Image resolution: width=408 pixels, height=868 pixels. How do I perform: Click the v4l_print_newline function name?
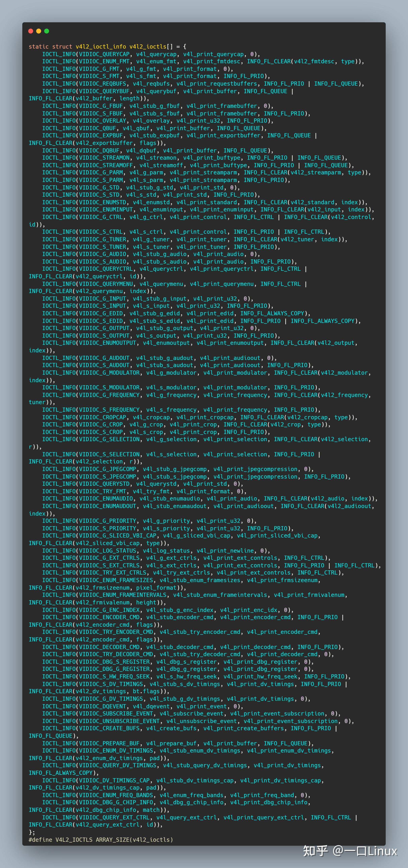pos(225,551)
